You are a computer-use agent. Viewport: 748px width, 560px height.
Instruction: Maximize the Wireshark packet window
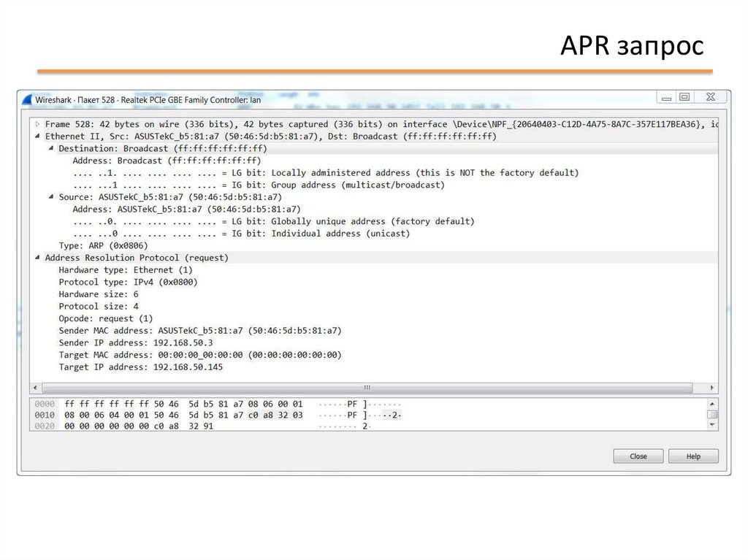684,96
